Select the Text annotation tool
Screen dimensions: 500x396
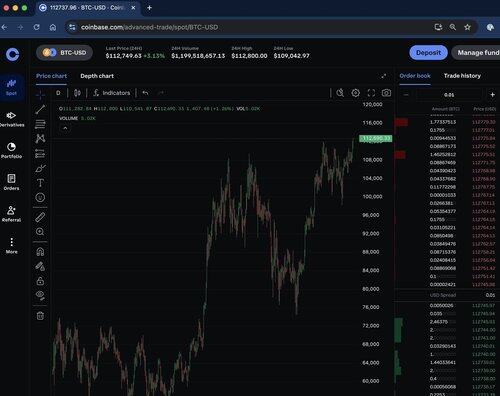tap(40, 183)
